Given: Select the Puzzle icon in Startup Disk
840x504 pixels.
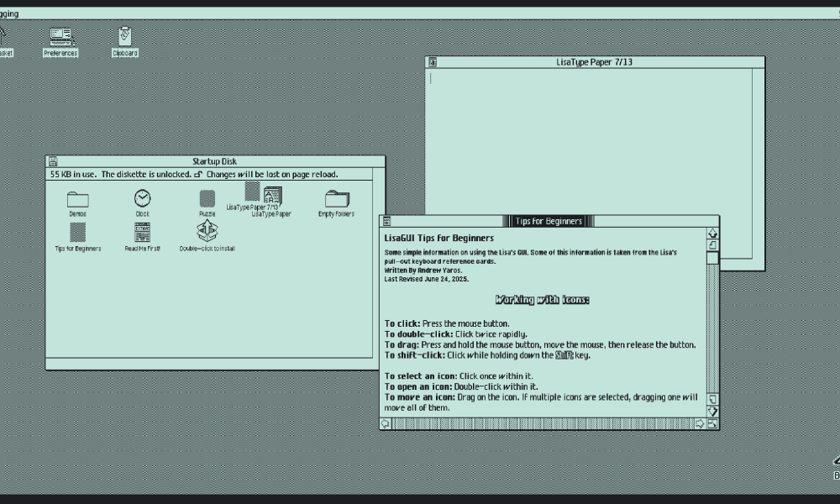Looking at the screenshot, I should click(207, 203).
